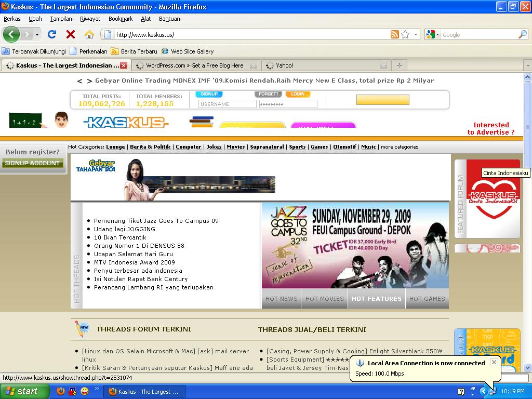This screenshot has height=399, width=532.
Task: Open thread Isi Notulen Rapat Bank Century
Action: (x=141, y=279)
